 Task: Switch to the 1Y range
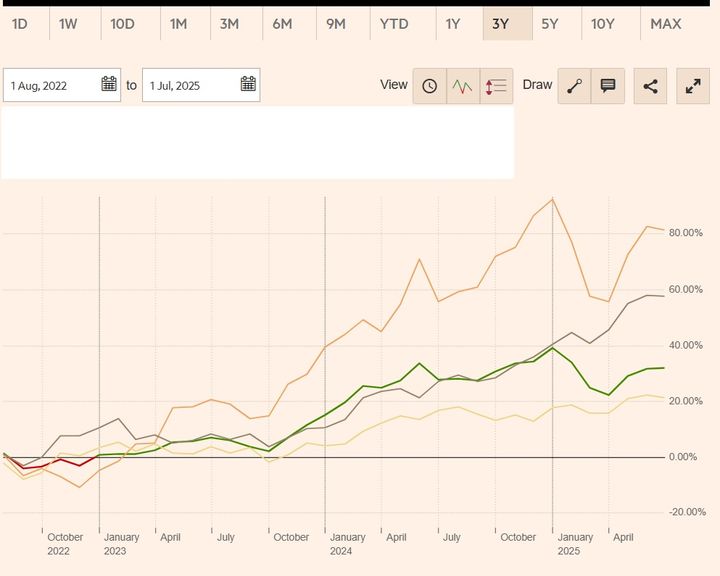point(453,24)
